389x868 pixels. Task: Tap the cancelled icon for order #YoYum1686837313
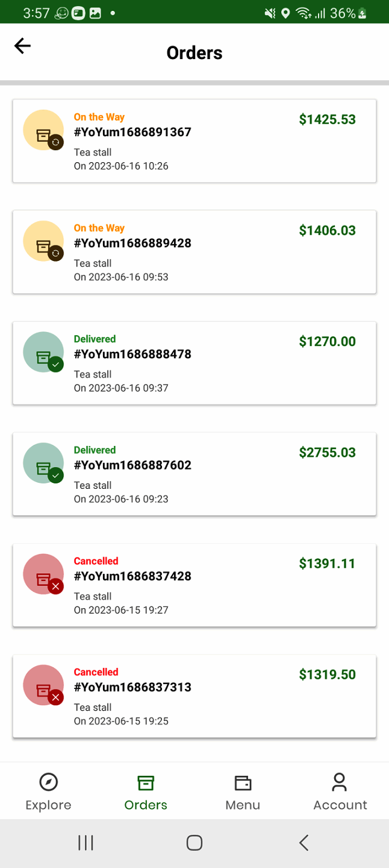(43, 685)
